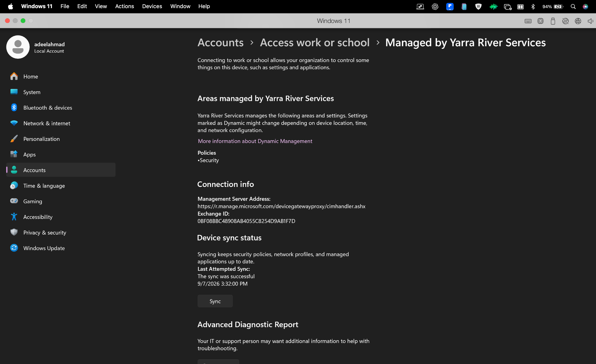The width and height of the screenshot is (596, 364).
Task: Click the Privacy & security shield icon
Action: 14,232
